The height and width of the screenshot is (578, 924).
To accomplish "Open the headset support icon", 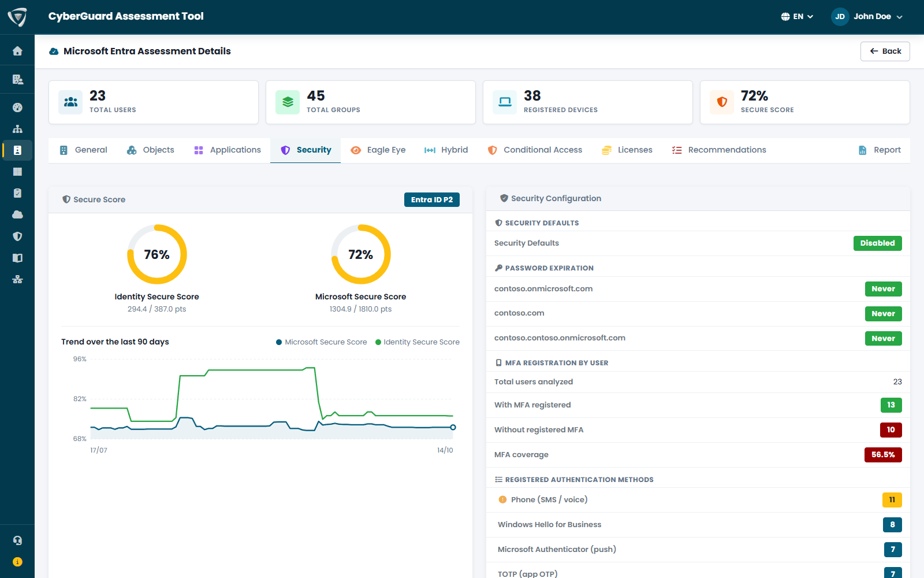I will (x=17, y=540).
